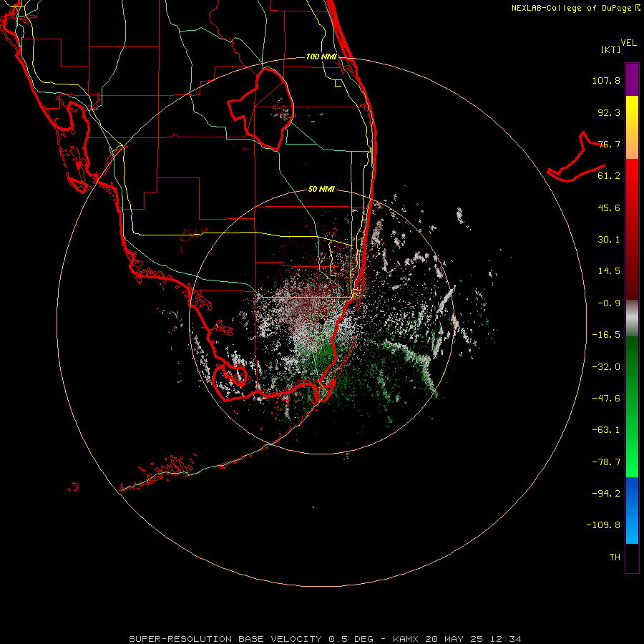
Task: Click the KAMX station identifier in the caption
Action: pos(406,639)
